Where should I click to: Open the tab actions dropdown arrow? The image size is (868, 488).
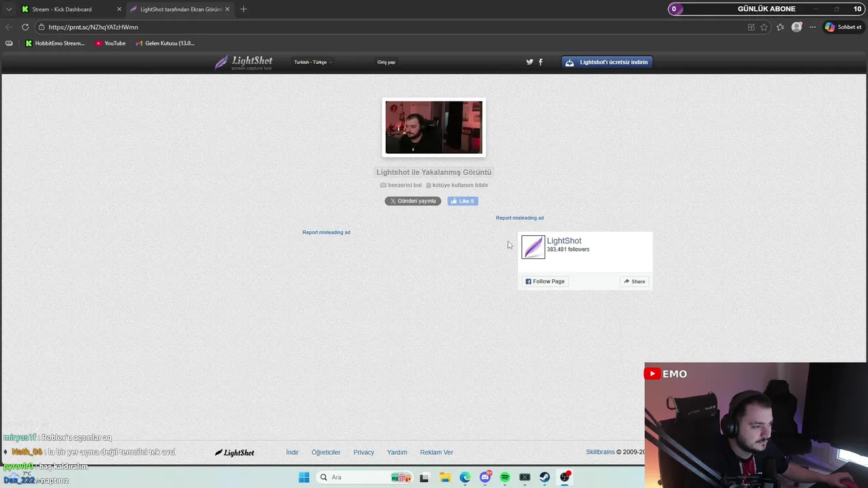click(9, 9)
